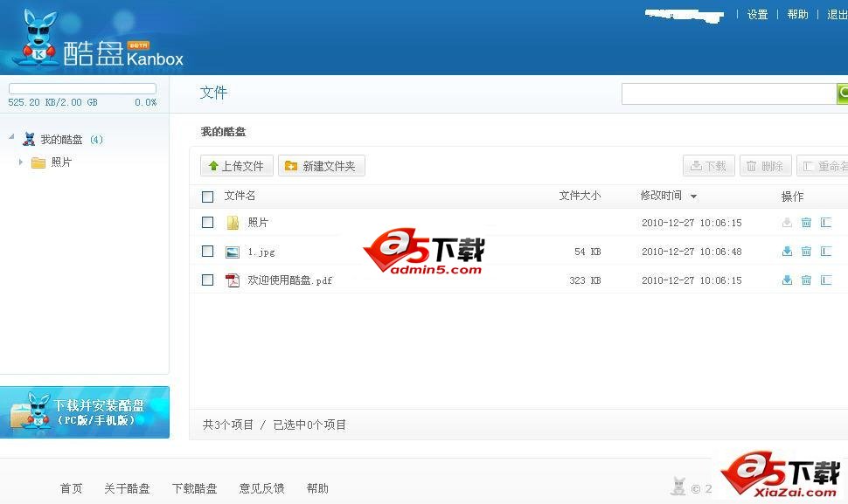This screenshot has height=504, width=848.
Task: Click inside the search input field
Action: [728, 93]
